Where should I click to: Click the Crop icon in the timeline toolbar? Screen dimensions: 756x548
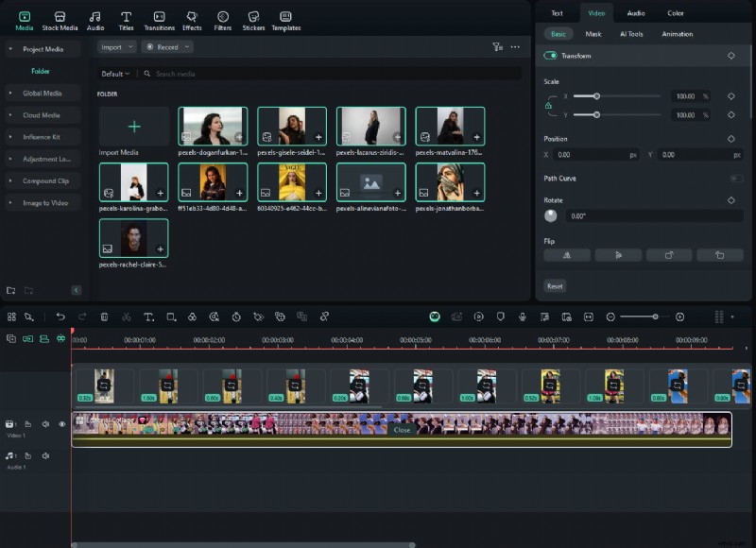tap(171, 317)
